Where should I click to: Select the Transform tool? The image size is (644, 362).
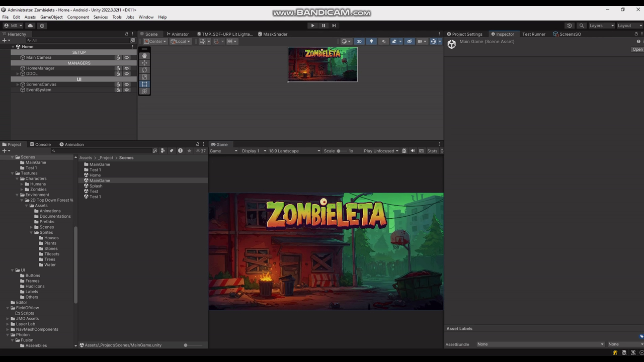(x=144, y=91)
